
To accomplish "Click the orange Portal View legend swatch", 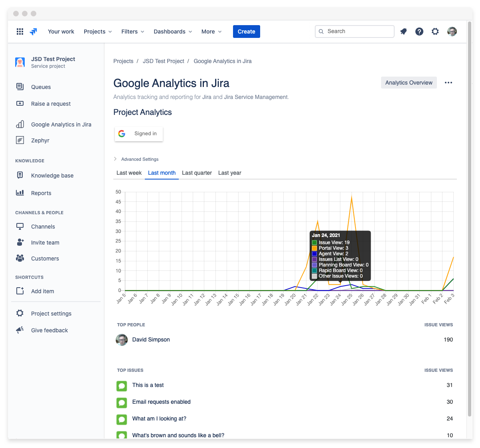I will pos(314,248).
